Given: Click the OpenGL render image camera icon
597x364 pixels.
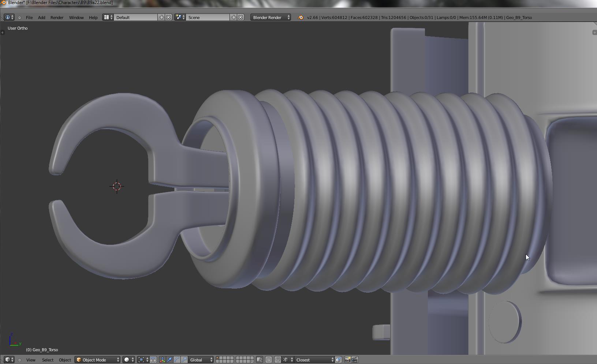Looking at the screenshot, I should coord(347,360).
